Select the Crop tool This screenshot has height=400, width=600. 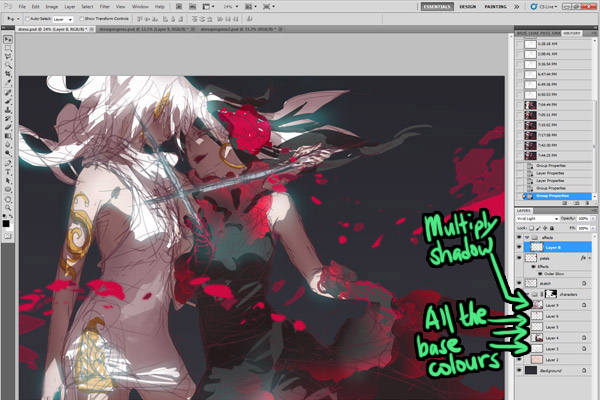pyautogui.click(x=8, y=73)
